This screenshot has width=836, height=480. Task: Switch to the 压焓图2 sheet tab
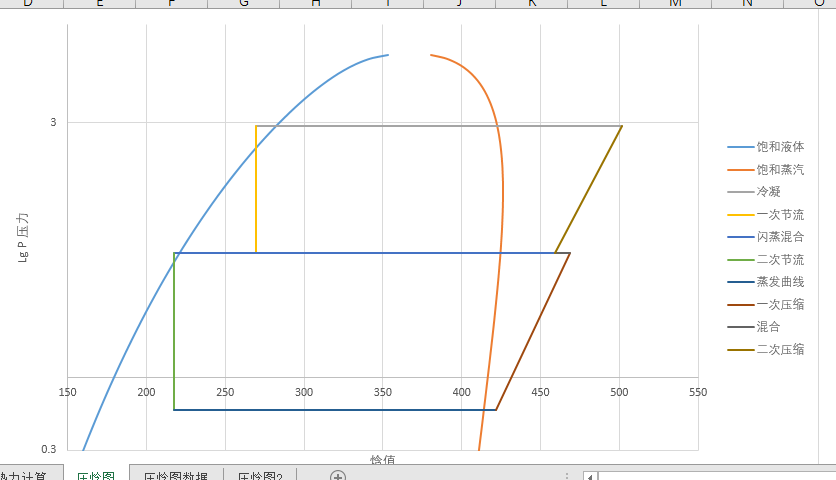260,475
